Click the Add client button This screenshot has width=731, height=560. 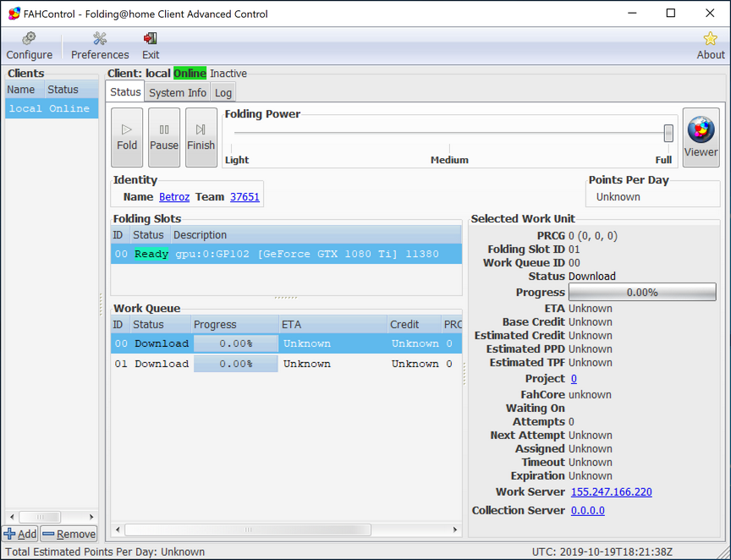click(20, 534)
